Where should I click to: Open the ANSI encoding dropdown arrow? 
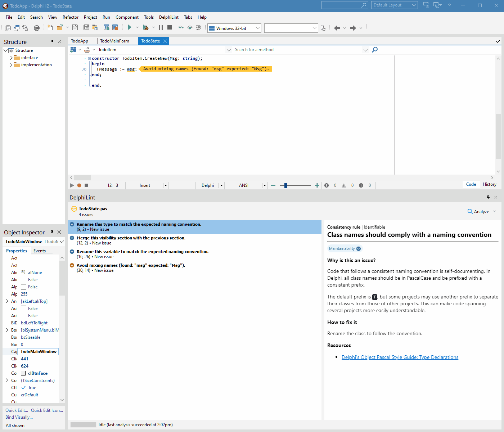265,185
